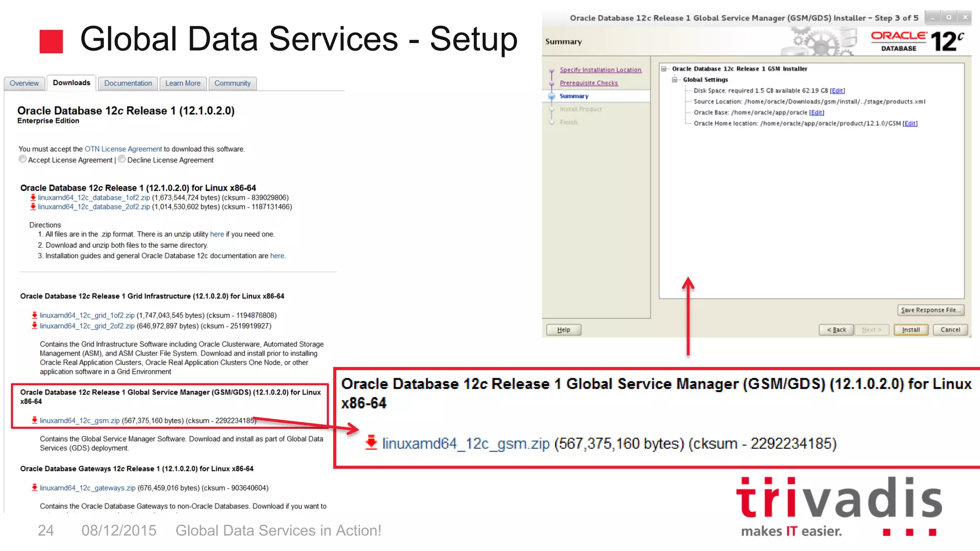The image size is (980, 551).
Task: Click enlarged linuxamd64_12c_gsm.zip link in callout
Action: click(x=466, y=443)
